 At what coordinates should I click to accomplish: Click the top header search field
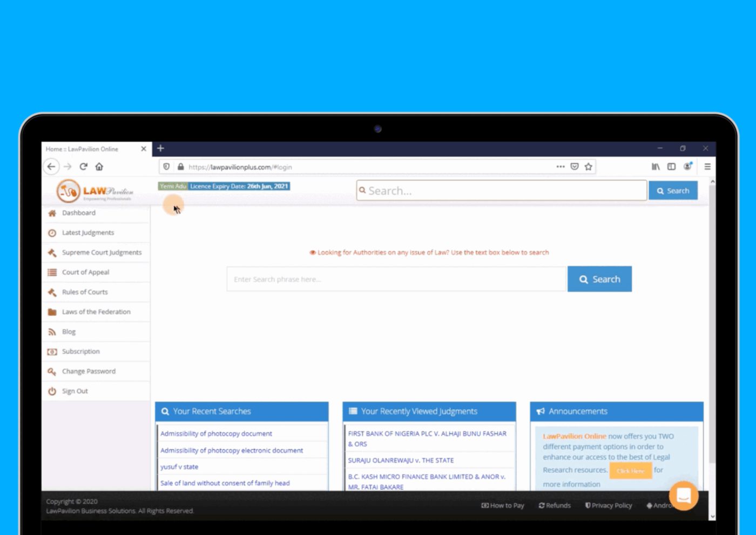point(502,191)
